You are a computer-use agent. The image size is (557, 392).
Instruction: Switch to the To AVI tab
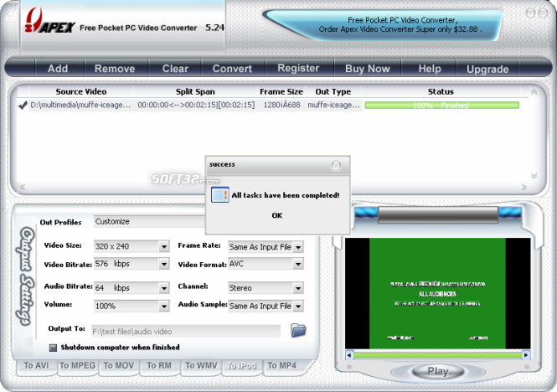tap(36, 366)
